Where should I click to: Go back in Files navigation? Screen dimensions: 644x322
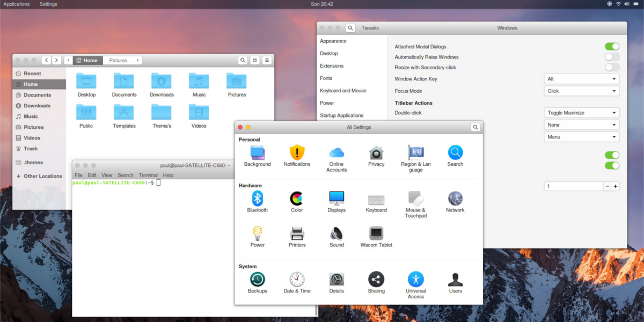point(46,61)
